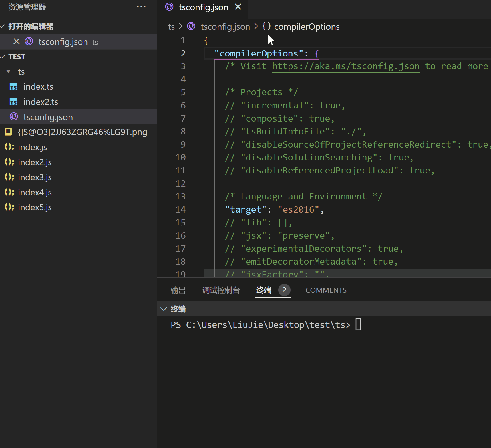Viewport: 491px width, 448px height.
Task: Click tsconfig.json icon in open editors list
Action: tap(29, 41)
